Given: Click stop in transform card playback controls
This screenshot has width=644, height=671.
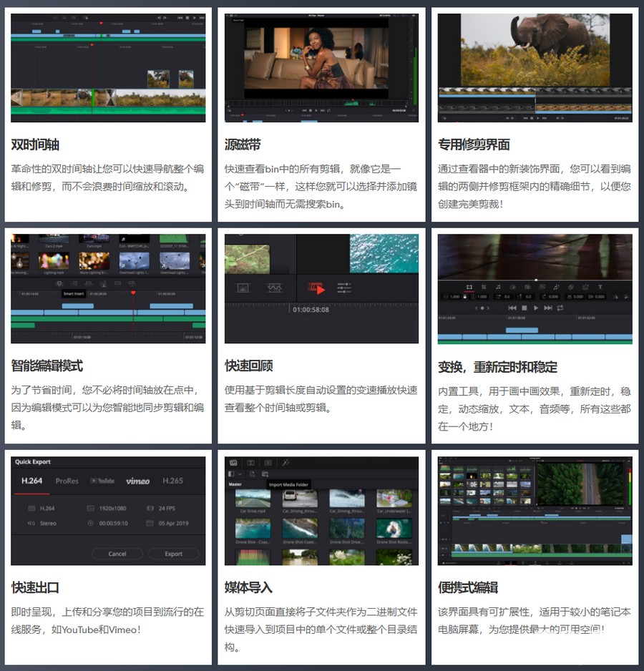Looking at the screenshot, I should pos(524,308).
